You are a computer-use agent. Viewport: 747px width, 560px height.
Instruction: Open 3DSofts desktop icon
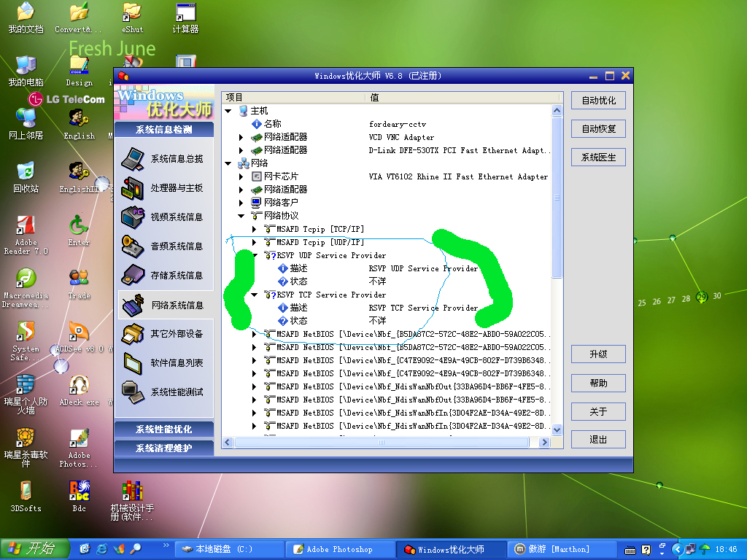pos(26,497)
